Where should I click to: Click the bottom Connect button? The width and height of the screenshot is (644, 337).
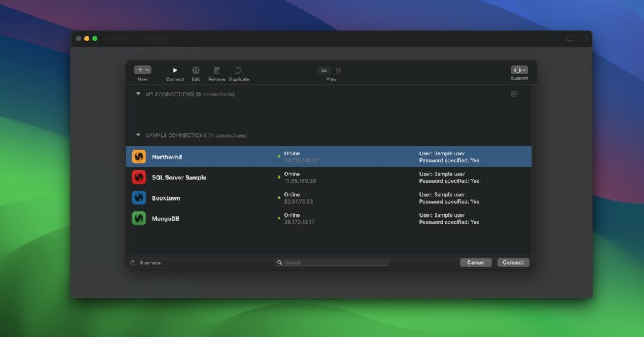(513, 262)
